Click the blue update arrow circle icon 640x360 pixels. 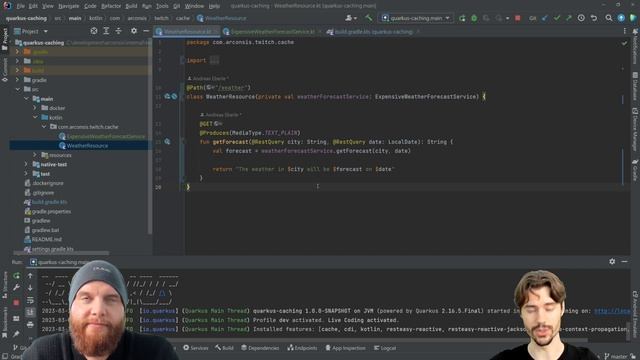click(621, 18)
